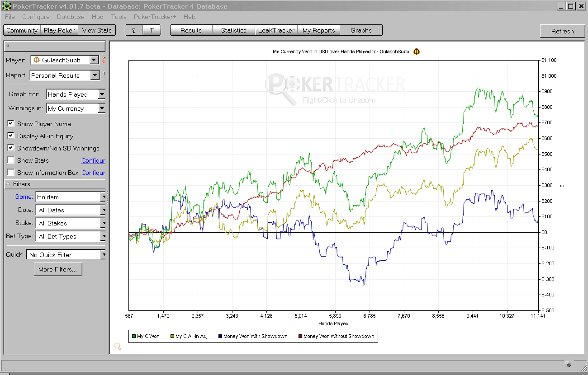Uncheck Show Player Name

11,123
